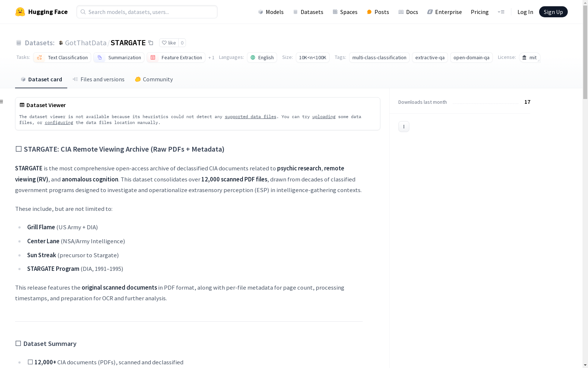The width and height of the screenshot is (588, 368).
Task: Open Models in the top navigation
Action: (271, 12)
